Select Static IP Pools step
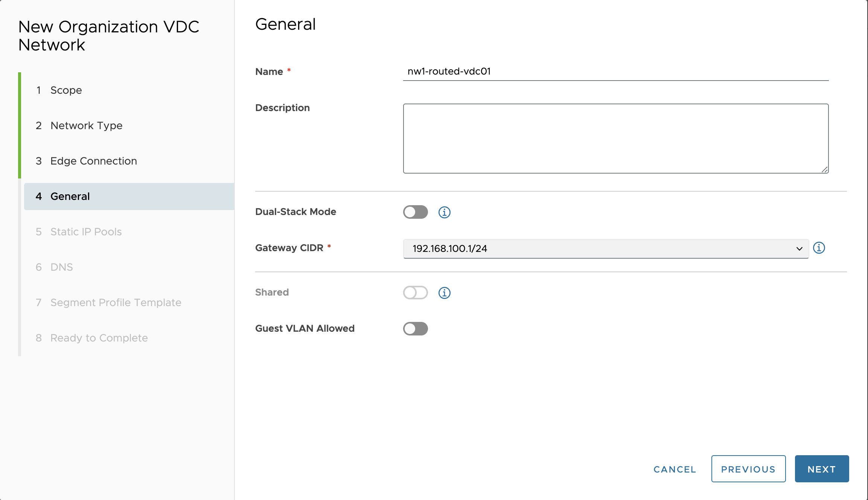Image resolution: width=868 pixels, height=500 pixels. (x=86, y=232)
